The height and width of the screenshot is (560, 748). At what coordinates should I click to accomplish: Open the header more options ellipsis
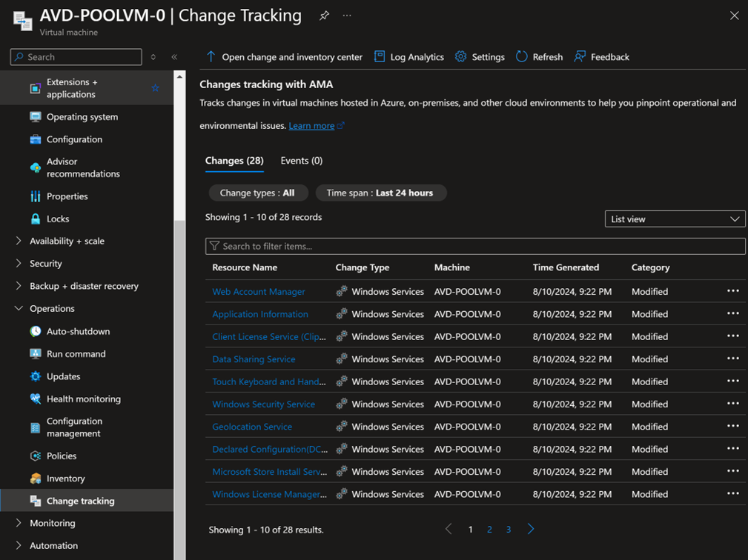pyautogui.click(x=347, y=16)
